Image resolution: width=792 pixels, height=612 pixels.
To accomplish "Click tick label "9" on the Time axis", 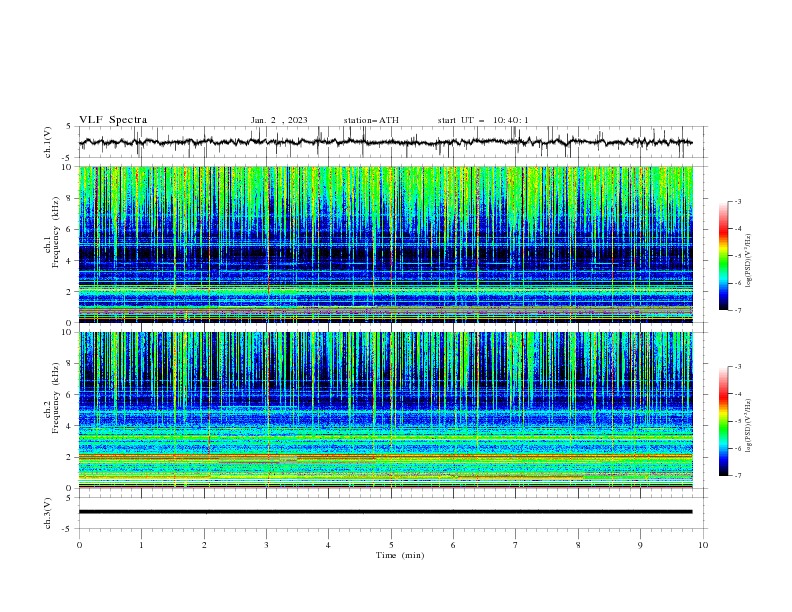I will coord(640,545).
